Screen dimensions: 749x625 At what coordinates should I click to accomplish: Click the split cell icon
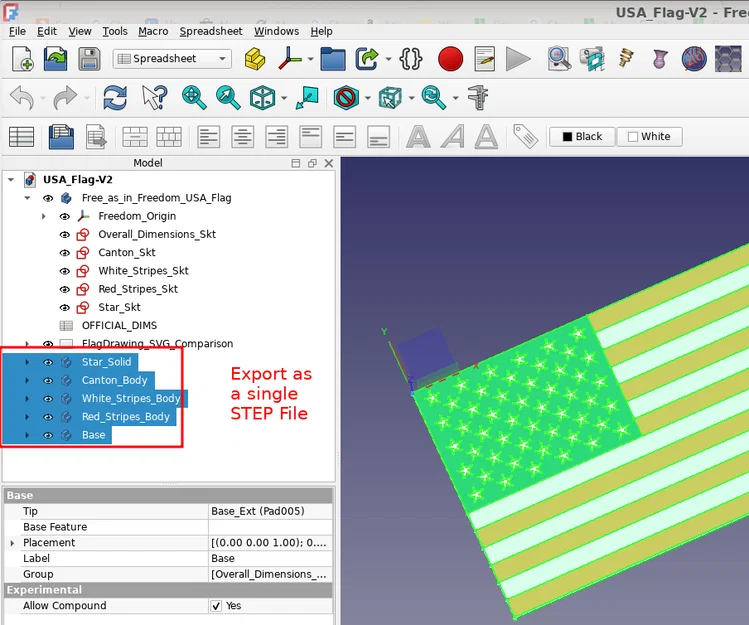point(169,137)
